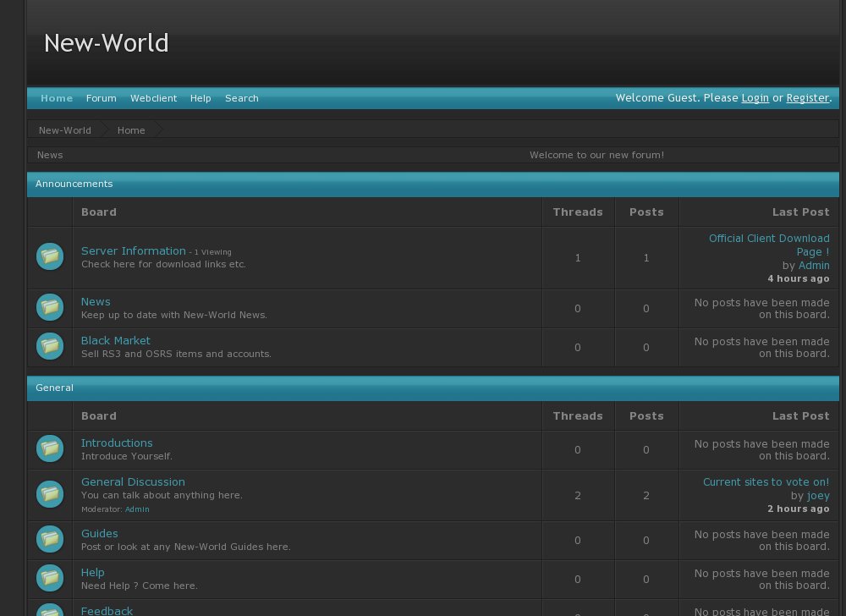The image size is (846, 616).
Task: Open the Forum navigation menu item
Action: click(x=101, y=98)
